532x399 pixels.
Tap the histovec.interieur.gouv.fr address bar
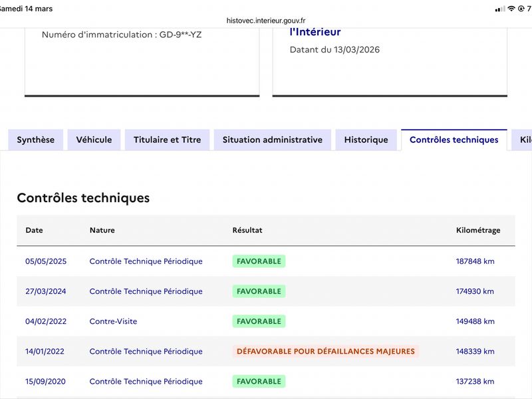coord(266,21)
